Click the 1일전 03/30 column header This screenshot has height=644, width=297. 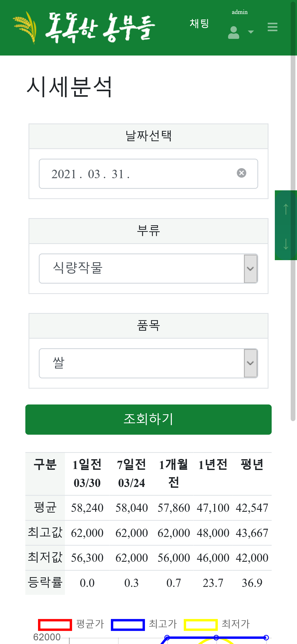click(x=87, y=473)
